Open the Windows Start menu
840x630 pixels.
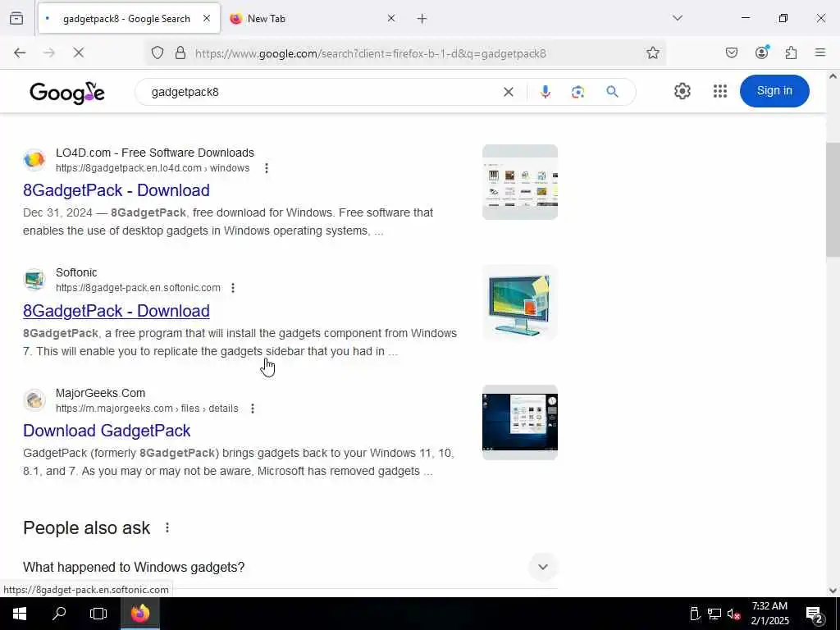pos(20,614)
